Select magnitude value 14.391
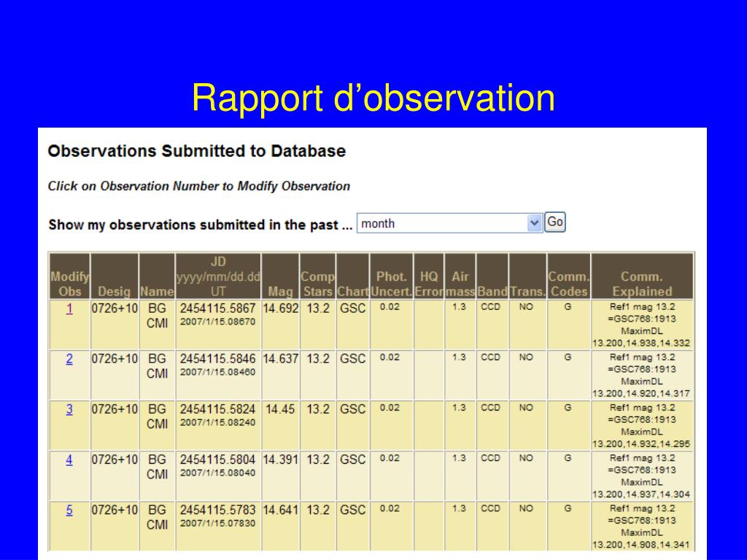 (280, 460)
